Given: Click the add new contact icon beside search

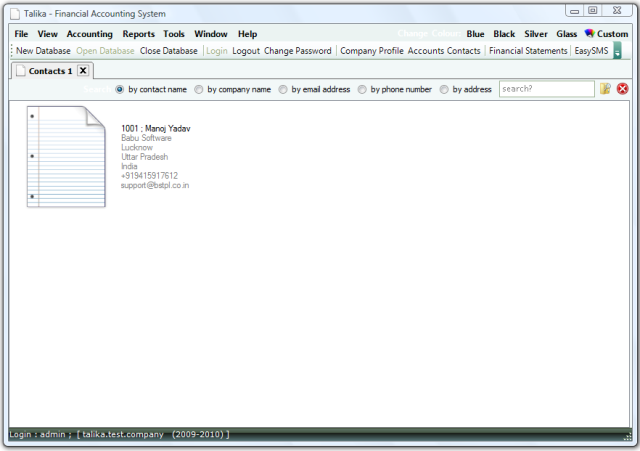Looking at the screenshot, I should click(x=605, y=89).
